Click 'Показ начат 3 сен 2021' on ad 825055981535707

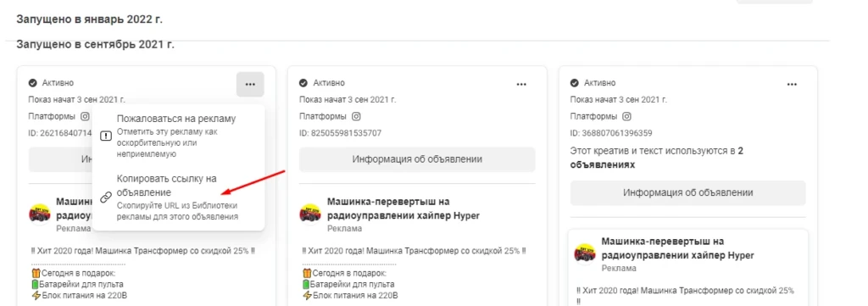pyautogui.click(x=348, y=100)
